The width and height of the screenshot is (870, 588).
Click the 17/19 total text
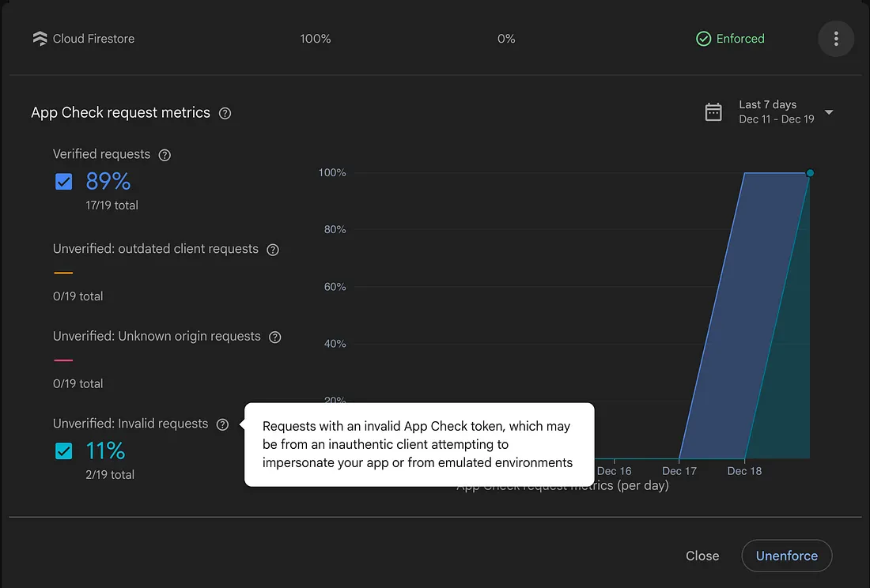coord(112,205)
